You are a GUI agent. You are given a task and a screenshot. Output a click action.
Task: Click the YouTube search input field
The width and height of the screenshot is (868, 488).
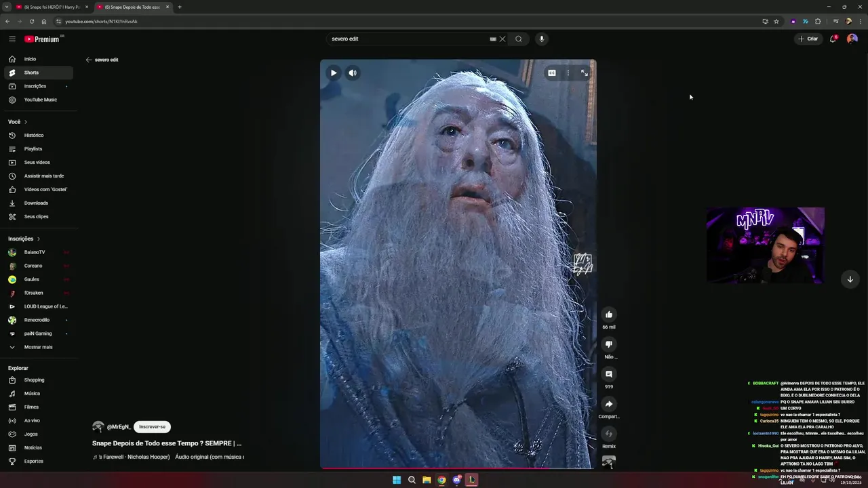click(x=407, y=39)
